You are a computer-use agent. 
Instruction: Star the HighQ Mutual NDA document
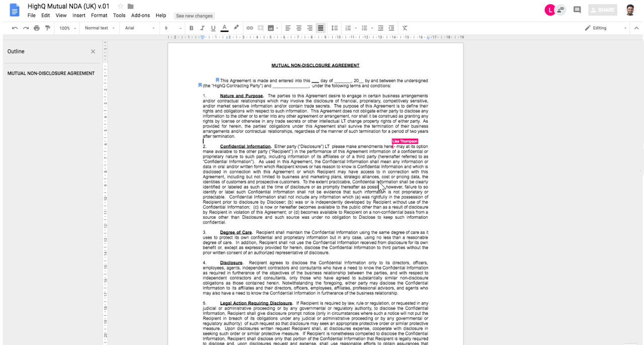point(120,6)
